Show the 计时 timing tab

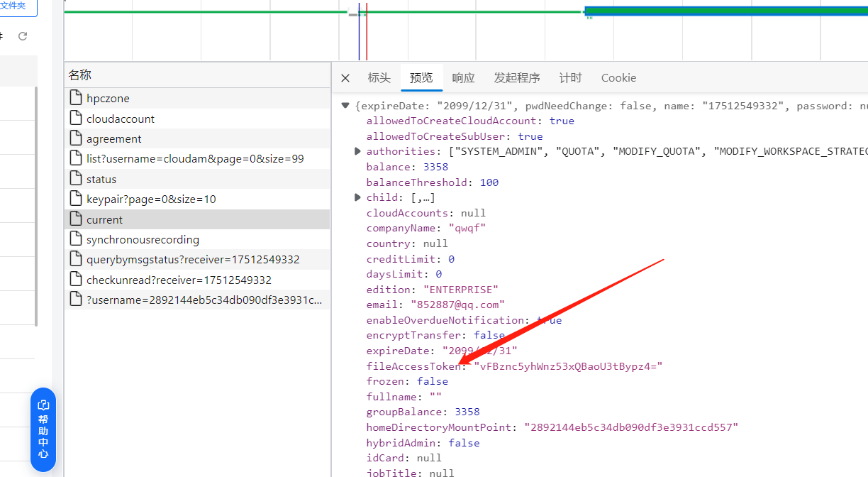click(570, 78)
